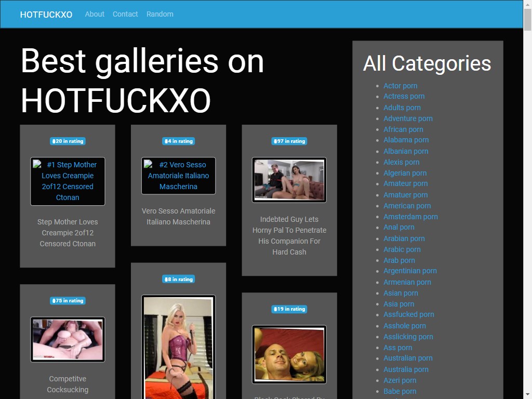The height and width of the screenshot is (399, 532).
Task: Open the Contact navbar item
Action: click(x=125, y=14)
